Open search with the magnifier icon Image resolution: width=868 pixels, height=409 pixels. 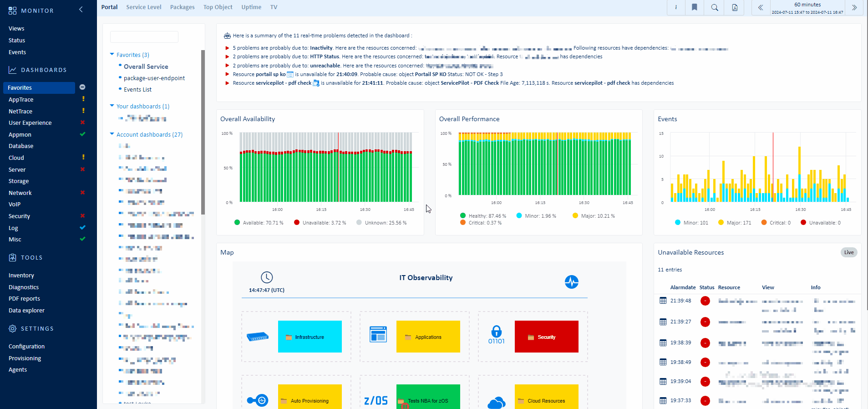tap(715, 7)
